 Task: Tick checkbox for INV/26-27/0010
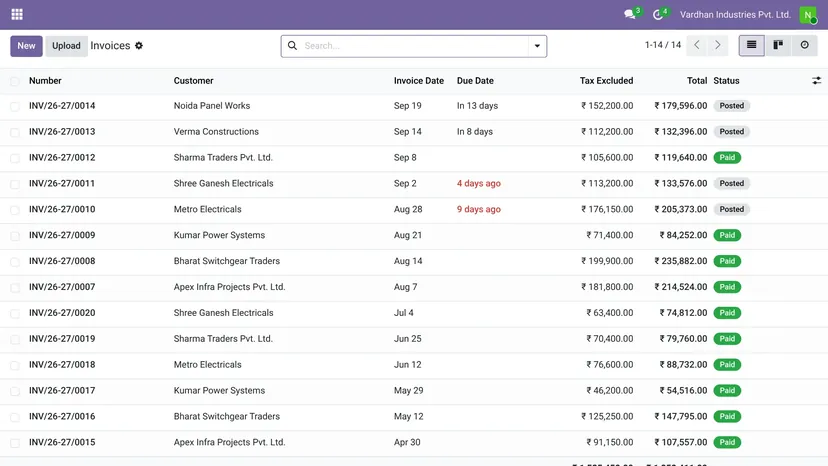(x=15, y=210)
